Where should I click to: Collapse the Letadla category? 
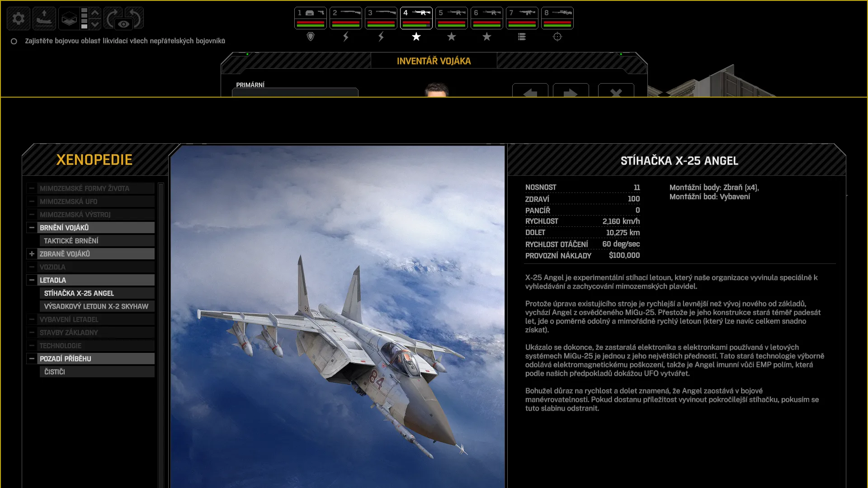(32, 280)
